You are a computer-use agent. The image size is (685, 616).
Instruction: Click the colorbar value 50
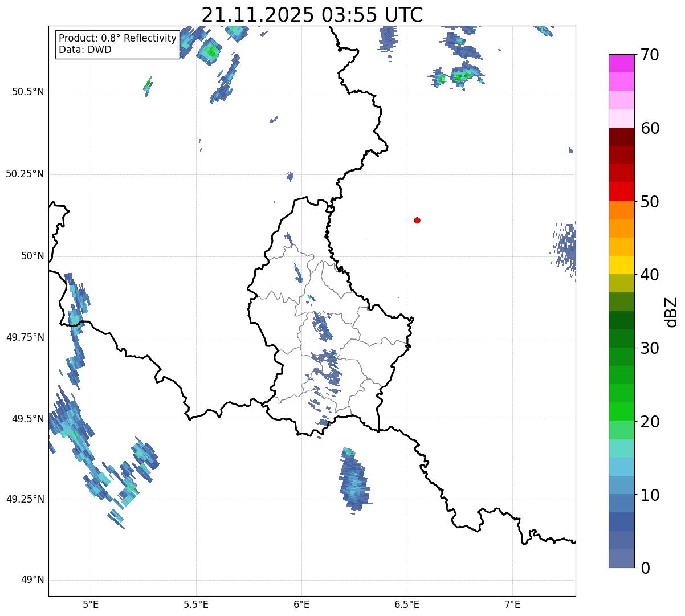[x=650, y=202]
